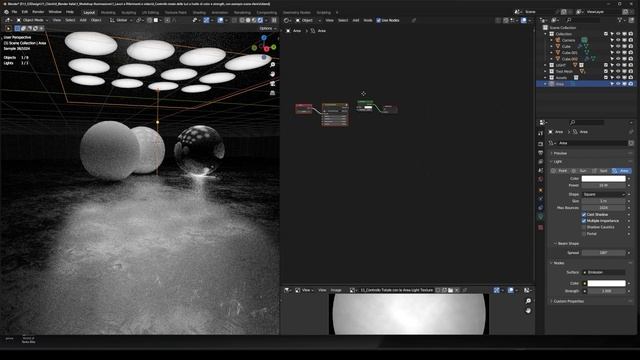Open the Object properties tab icon
640x360 pixels.
tap(541, 190)
